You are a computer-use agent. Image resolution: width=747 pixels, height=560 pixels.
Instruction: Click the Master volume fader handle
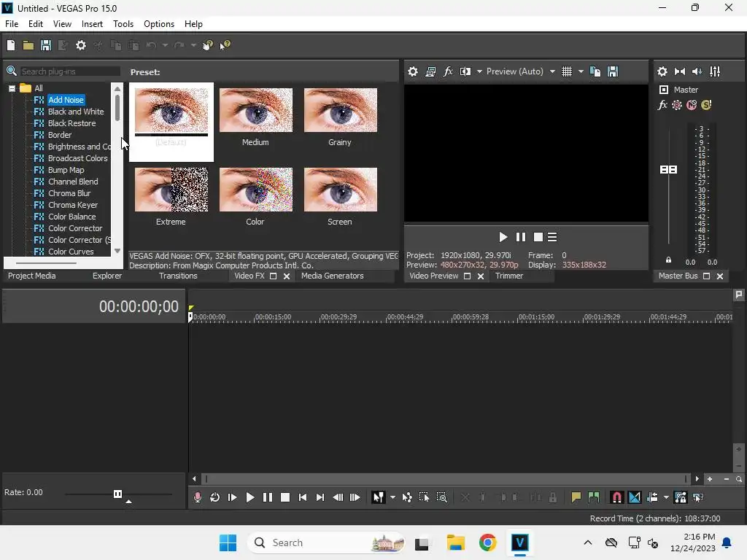tap(668, 169)
